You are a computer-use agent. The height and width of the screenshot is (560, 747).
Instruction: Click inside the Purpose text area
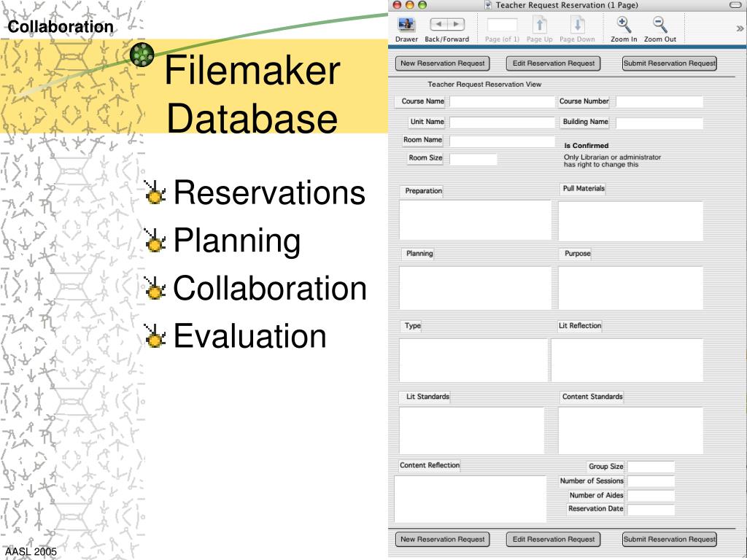click(630, 287)
